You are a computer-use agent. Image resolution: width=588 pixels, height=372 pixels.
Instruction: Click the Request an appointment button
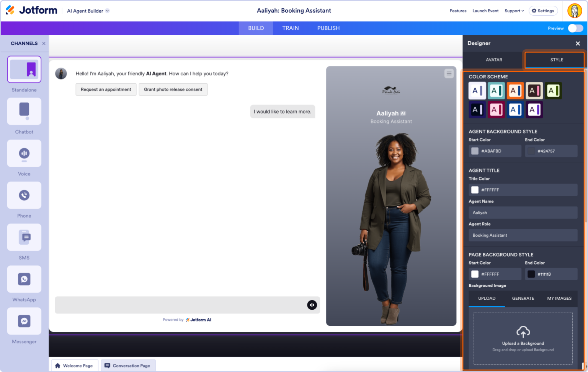point(106,89)
